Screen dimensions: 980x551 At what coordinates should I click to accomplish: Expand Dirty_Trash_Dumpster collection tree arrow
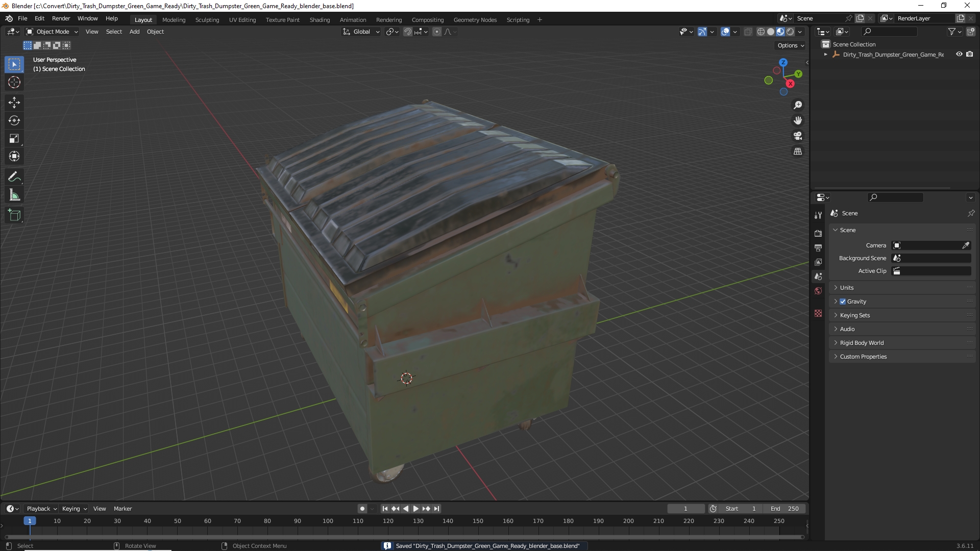tap(826, 55)
